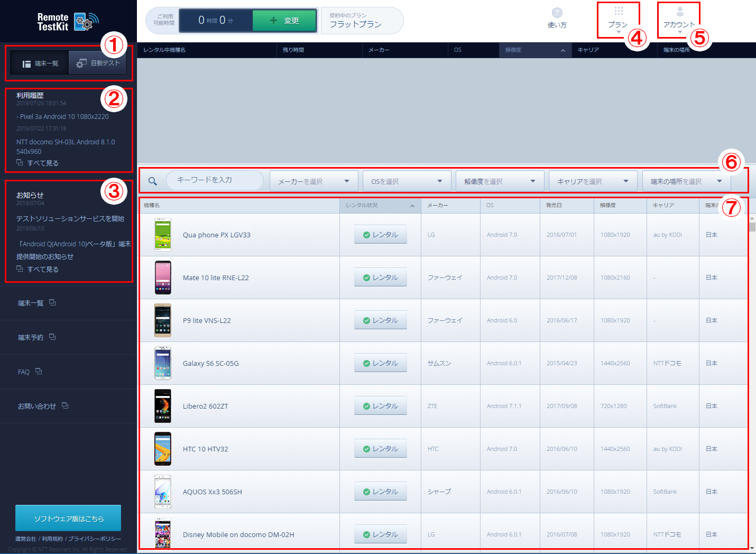This screenshot has width=756, height=554.
Task: Click the Galaxy S6 SC-05G thumbnail
Action: point(163,363)
